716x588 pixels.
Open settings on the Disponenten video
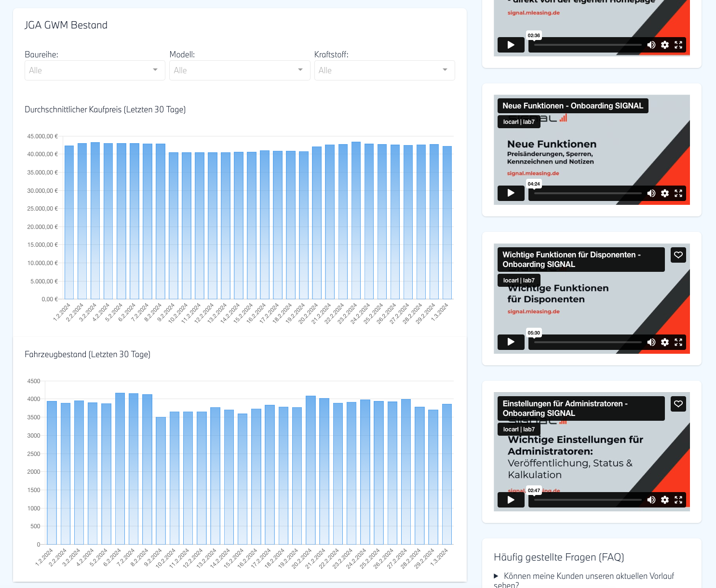665,342
